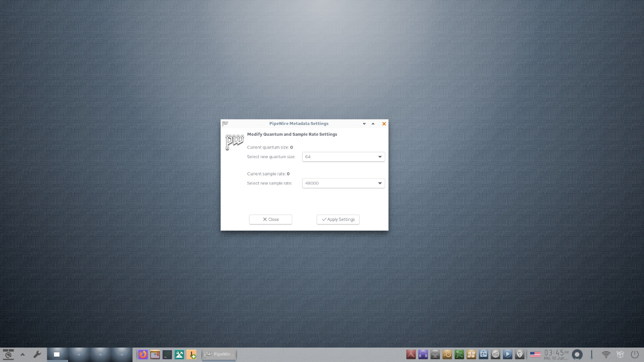This screenshot has height=362, width=644.
Task: Expand the taskbar up-arrow chevron
Action: pos(23,354)
